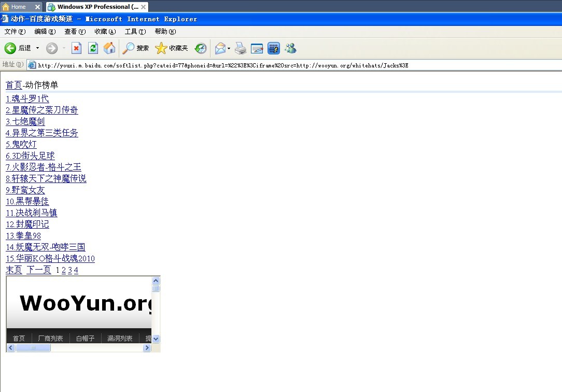This screenshot has height=392, width=562.
Task: Click 白帽子 in the WooYun nav bar
Action: click(x=86, y=338)
